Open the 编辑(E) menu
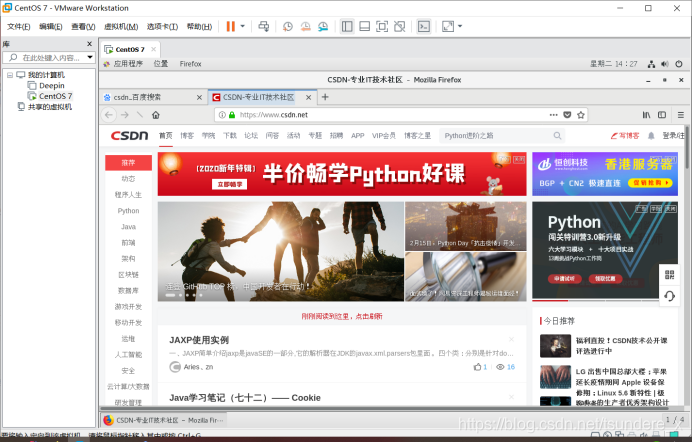Viewport: 692px width, 443px height. click(x=51, y=27)
